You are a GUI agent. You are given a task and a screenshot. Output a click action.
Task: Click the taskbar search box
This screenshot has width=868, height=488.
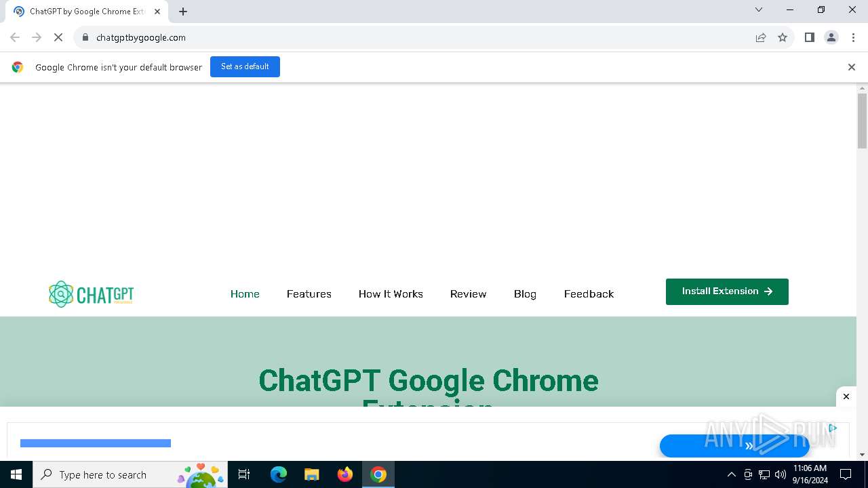(x=130, y=474)
